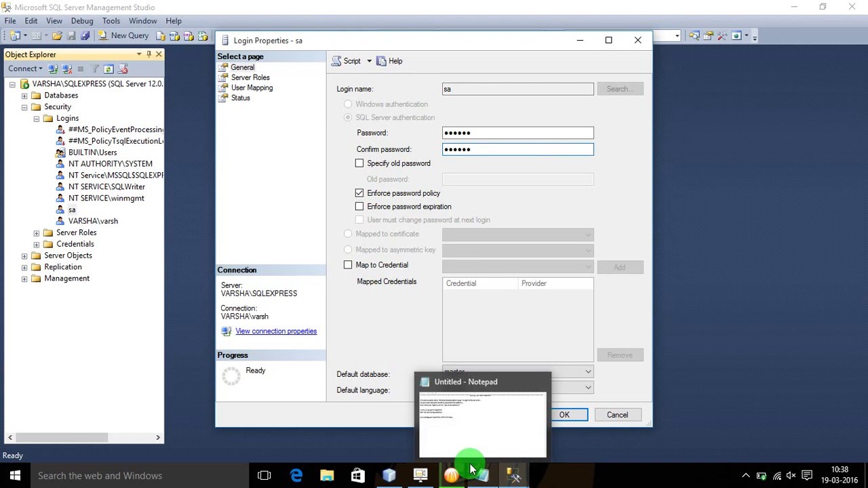Open Microsoft Edge from the taskbar
Screen dimensions: 868x488
(x=296, y=476)
